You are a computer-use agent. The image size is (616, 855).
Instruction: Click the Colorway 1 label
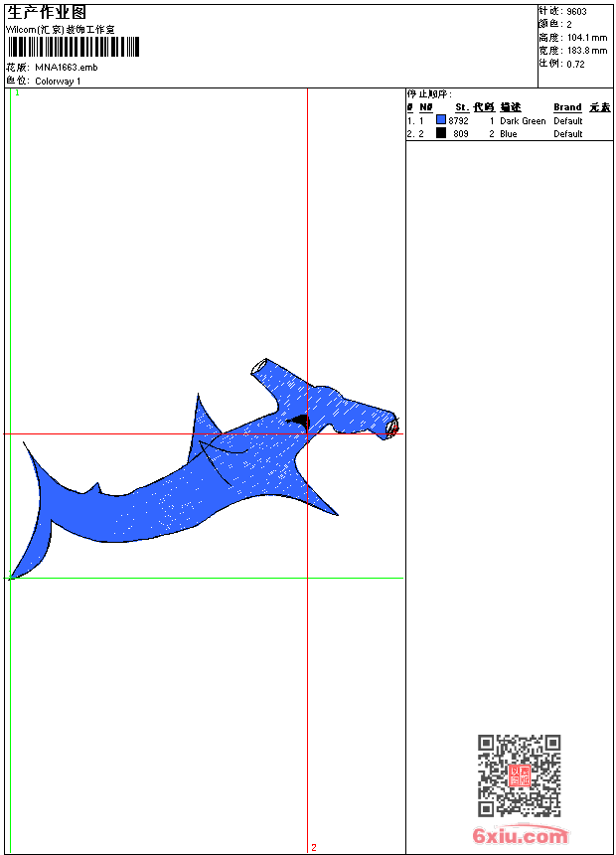[x=58, y=81]
